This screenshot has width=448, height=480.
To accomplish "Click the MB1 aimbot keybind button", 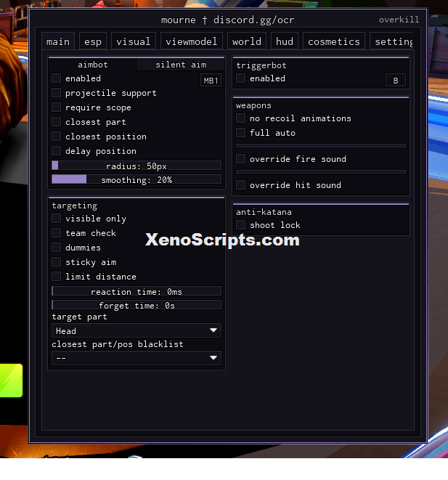I will coord(211,81).
